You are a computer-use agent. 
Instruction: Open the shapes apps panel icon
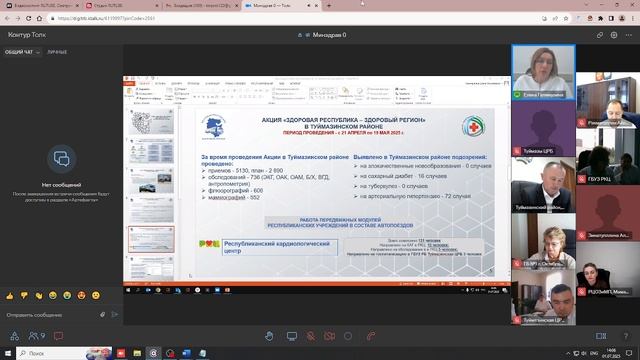pos(14,336)
